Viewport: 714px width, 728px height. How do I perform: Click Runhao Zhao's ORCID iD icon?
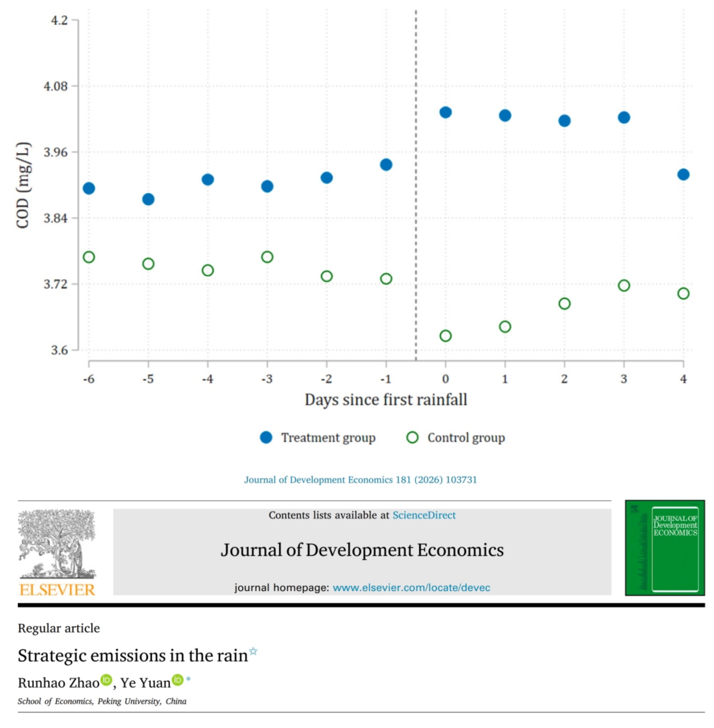coord(106,680)
